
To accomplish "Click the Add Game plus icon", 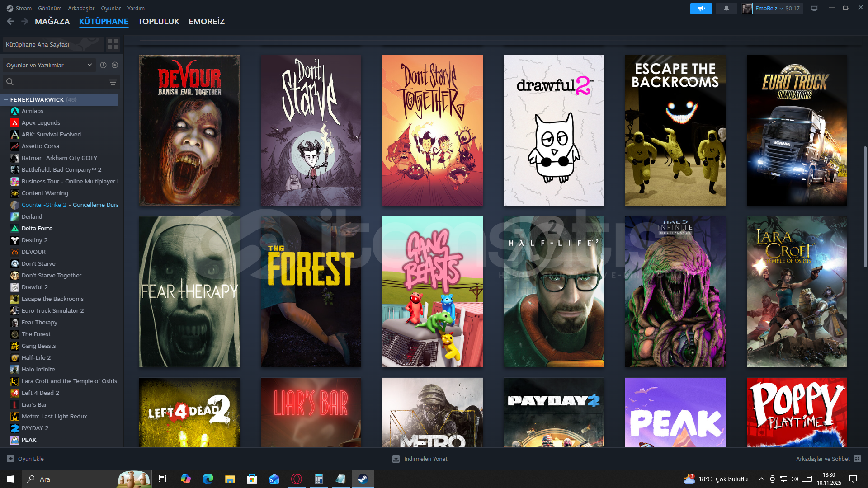I will (x=11, y=459).
